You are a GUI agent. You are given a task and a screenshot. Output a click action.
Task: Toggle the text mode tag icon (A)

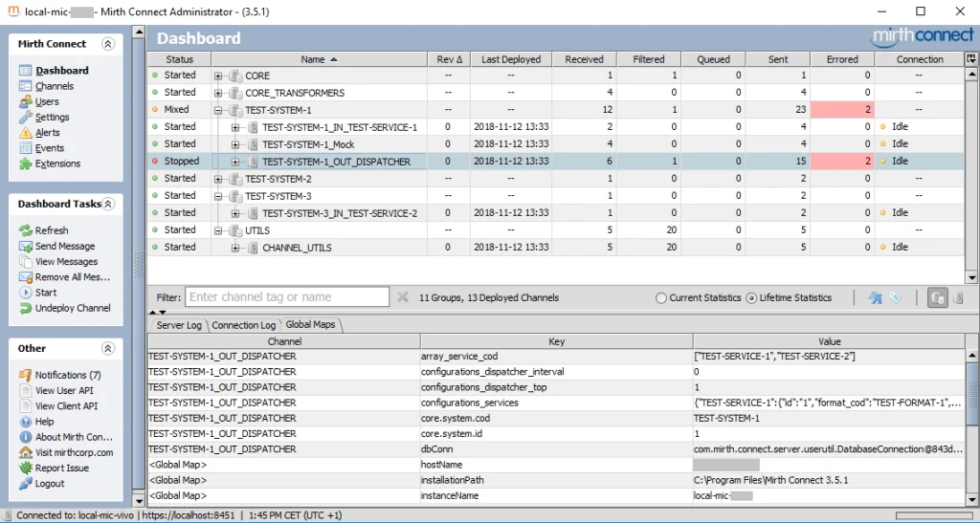875,298
